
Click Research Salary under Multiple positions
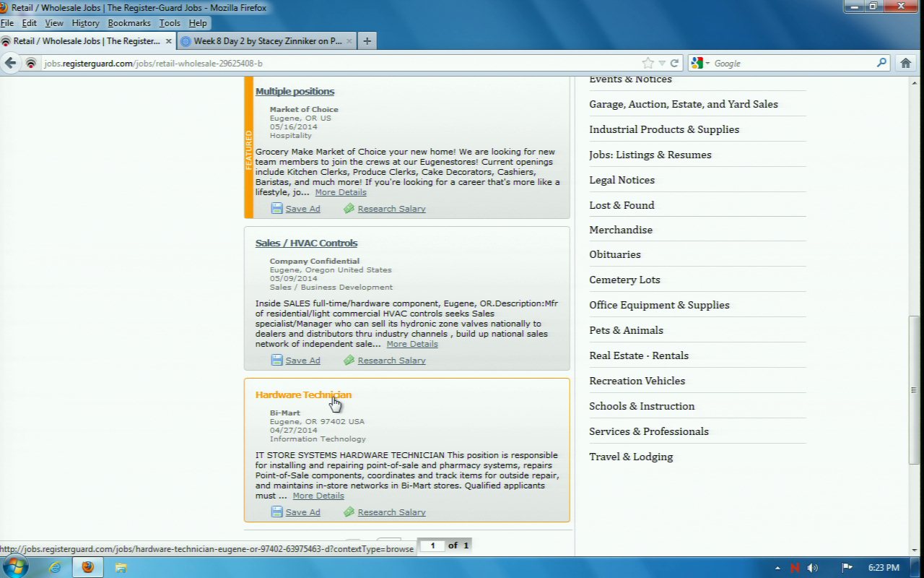pyautogui.click(x=391, y=209)
